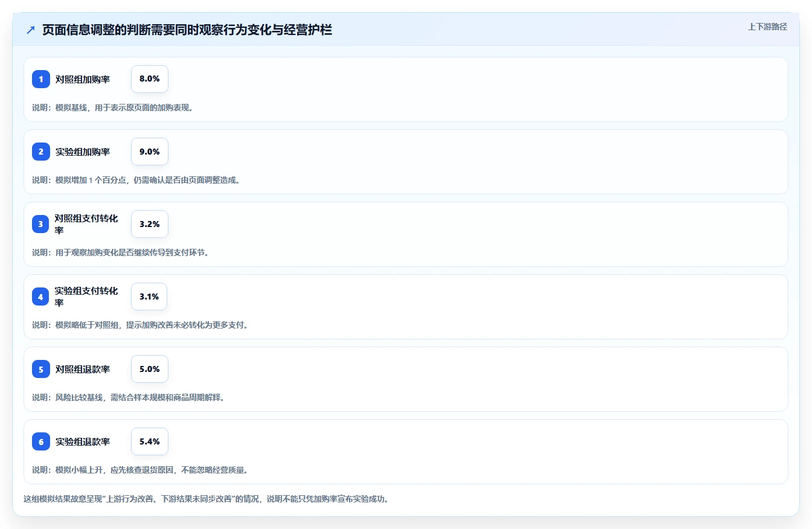Click the 对照组支付转化率 label
The image size is (812, 529).
86,224
